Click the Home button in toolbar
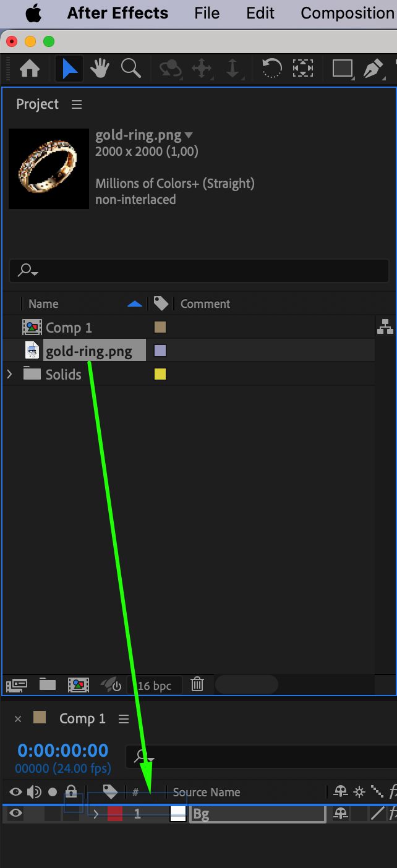The height and width of the screenshot is (868, 397). [x=30, y=69]
